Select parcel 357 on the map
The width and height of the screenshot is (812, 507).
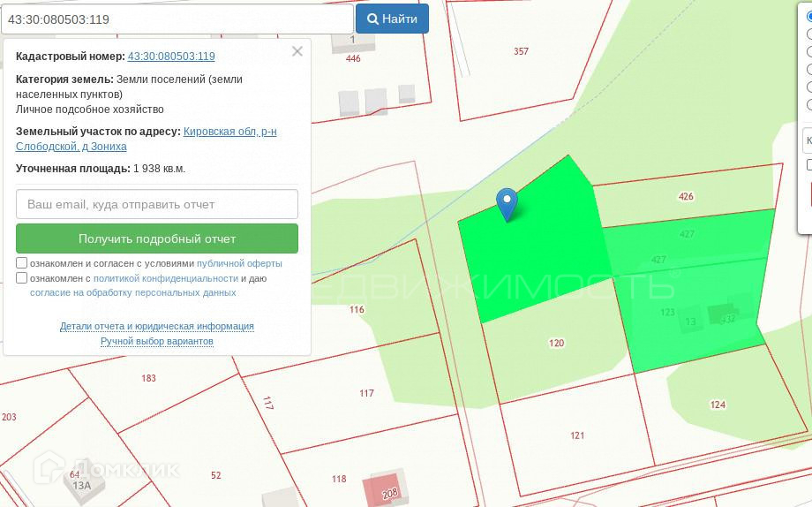[521, 51]
